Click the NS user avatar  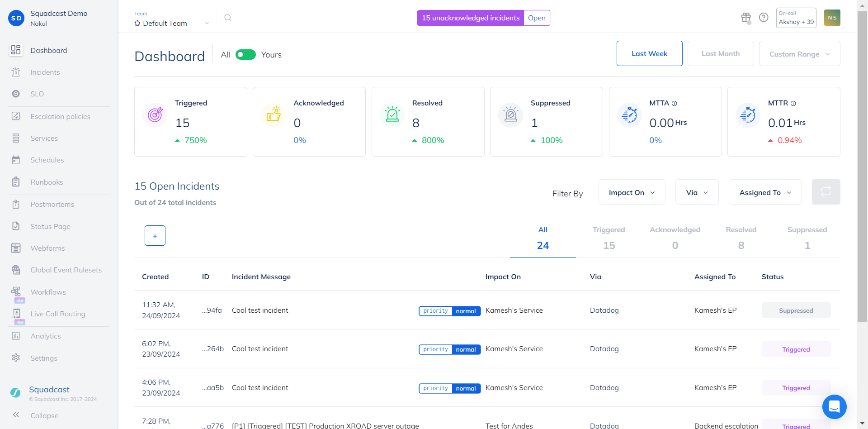point(832,18)
